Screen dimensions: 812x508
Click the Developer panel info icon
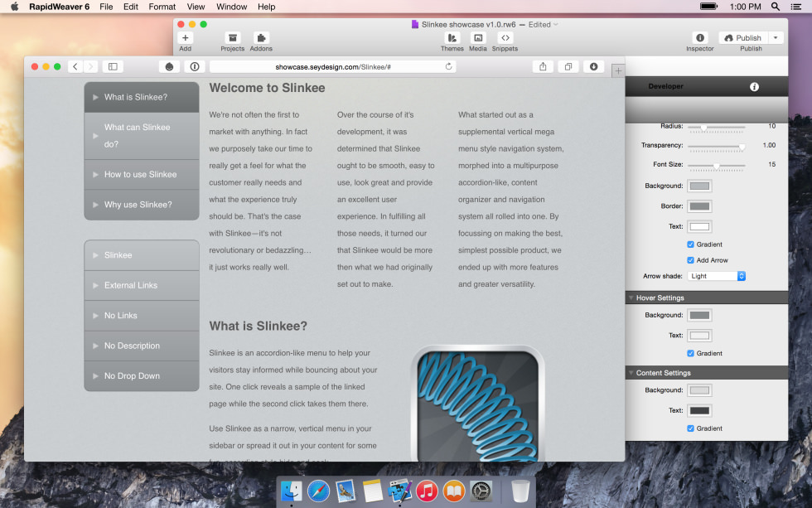(754, 86)
